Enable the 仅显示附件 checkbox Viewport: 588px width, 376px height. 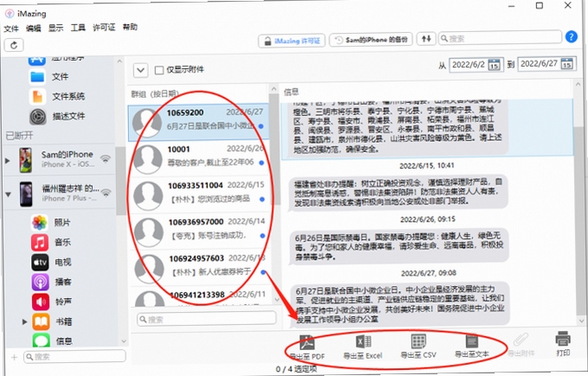coord(159,70)
